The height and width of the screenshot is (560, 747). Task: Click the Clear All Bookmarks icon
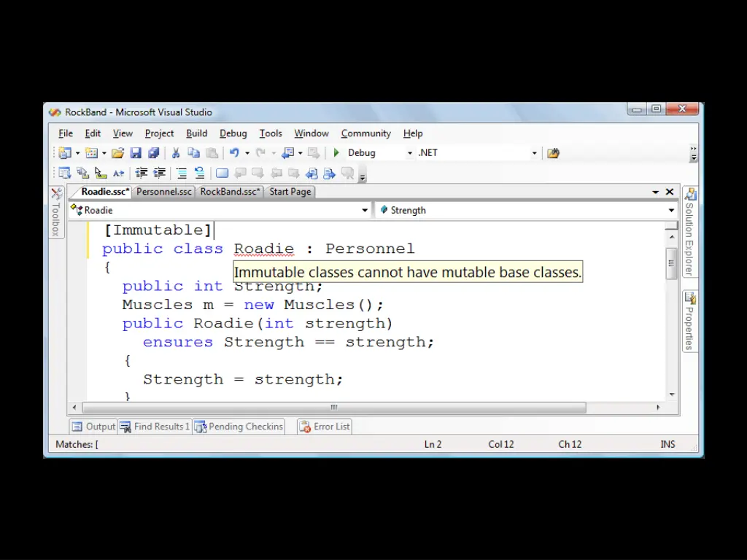[x=347, y=174]
